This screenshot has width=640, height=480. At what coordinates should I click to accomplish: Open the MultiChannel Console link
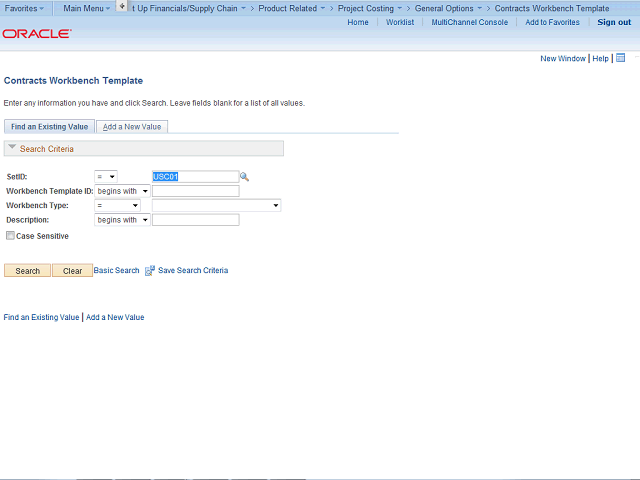point(470,22)
